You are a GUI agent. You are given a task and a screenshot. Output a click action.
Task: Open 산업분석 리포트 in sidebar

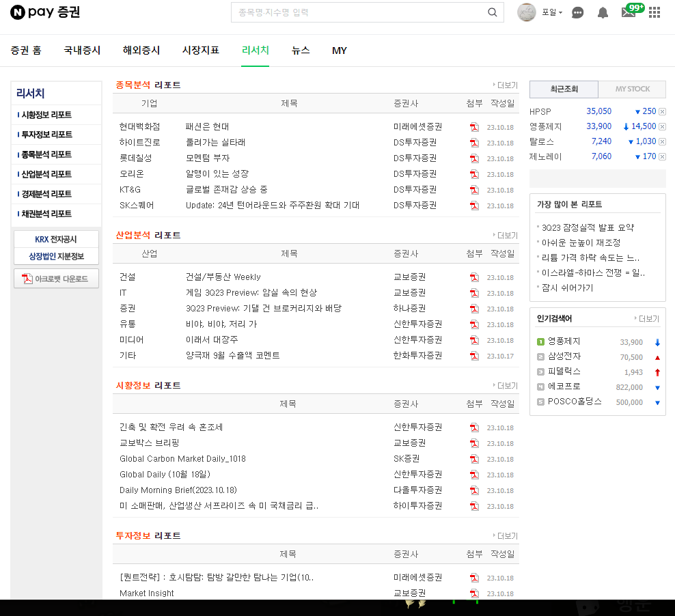click(46, 174)
